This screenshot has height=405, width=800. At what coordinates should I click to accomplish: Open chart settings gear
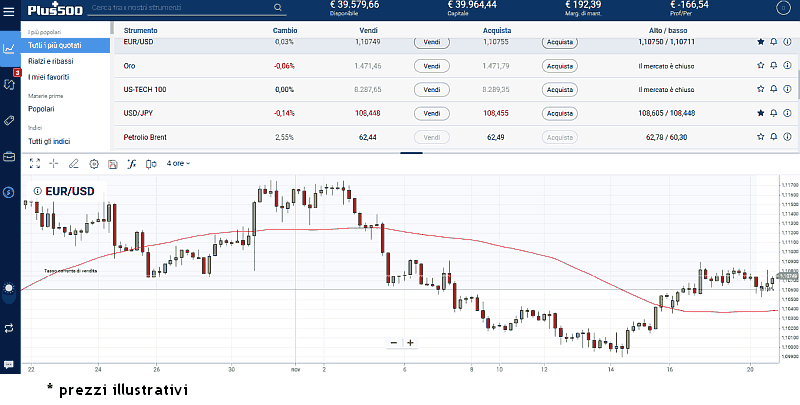93,162
